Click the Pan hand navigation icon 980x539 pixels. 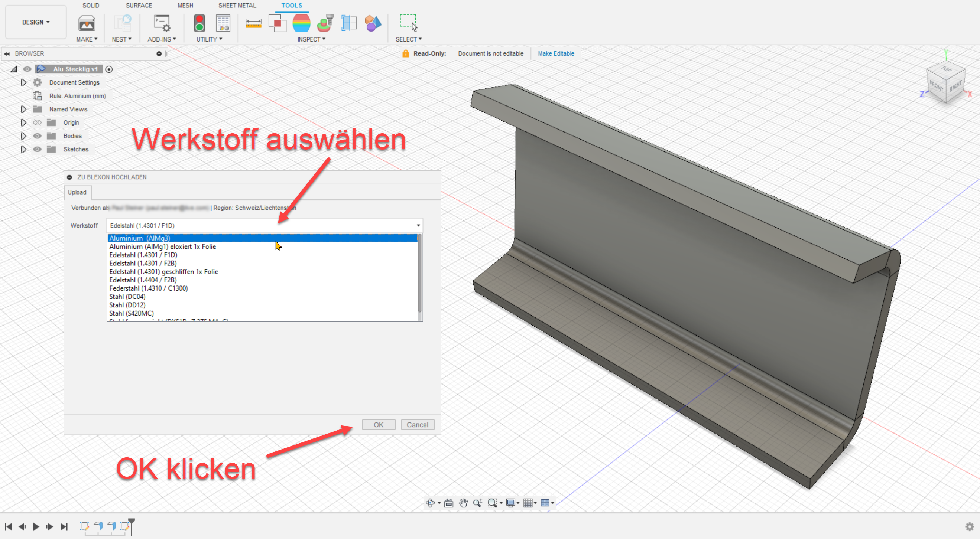click(463, 503)
